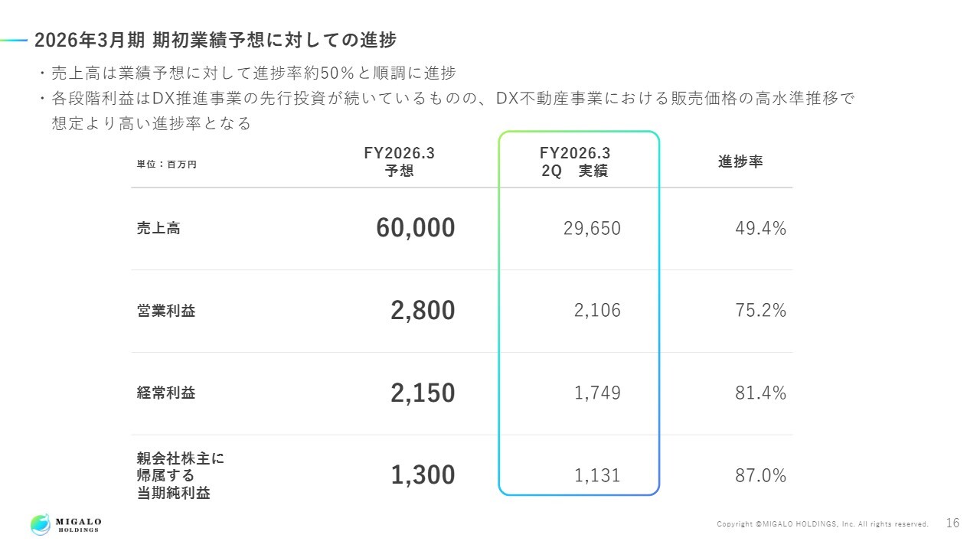This screenshot has height=551, width=980.
Task: Select the 49.4% progress rate
Action: click(760, 228)
